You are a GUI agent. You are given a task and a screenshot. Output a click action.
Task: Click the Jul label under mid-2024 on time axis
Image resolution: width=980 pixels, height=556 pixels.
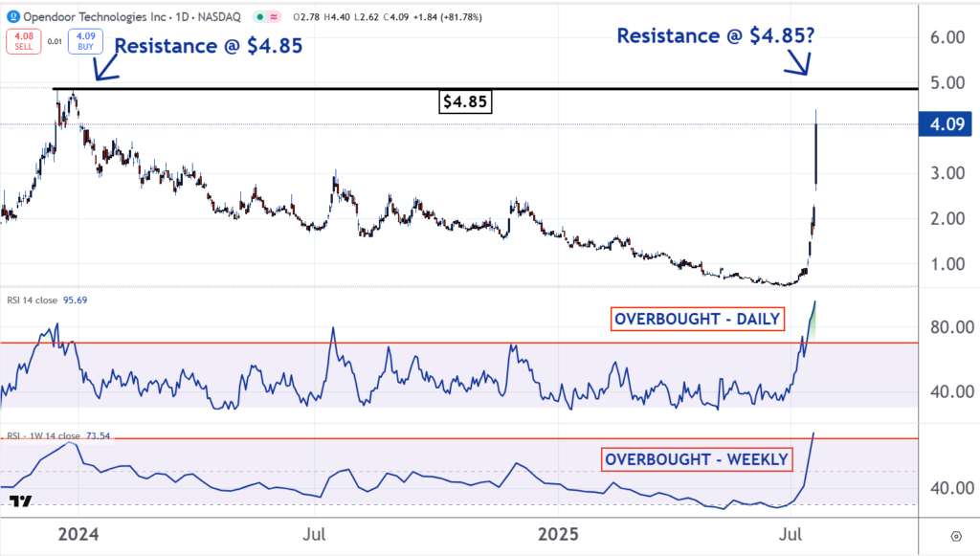[x=314, y=535]
